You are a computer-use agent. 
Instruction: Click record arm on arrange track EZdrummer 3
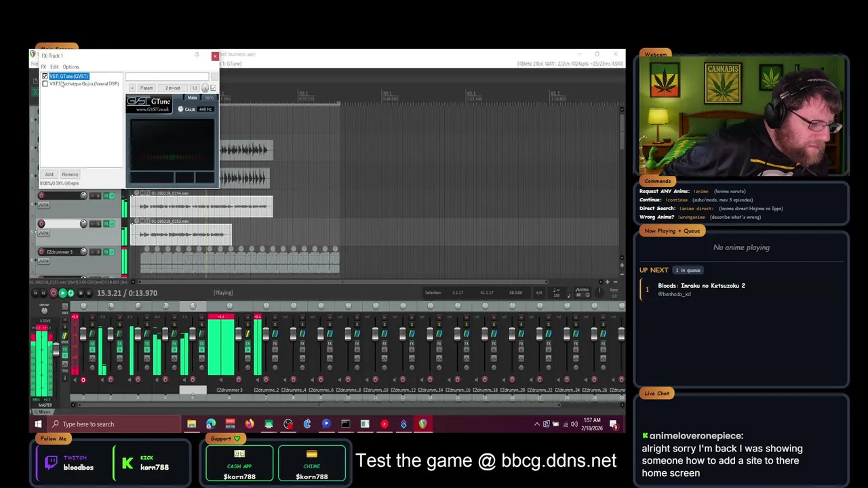point(41,251)
